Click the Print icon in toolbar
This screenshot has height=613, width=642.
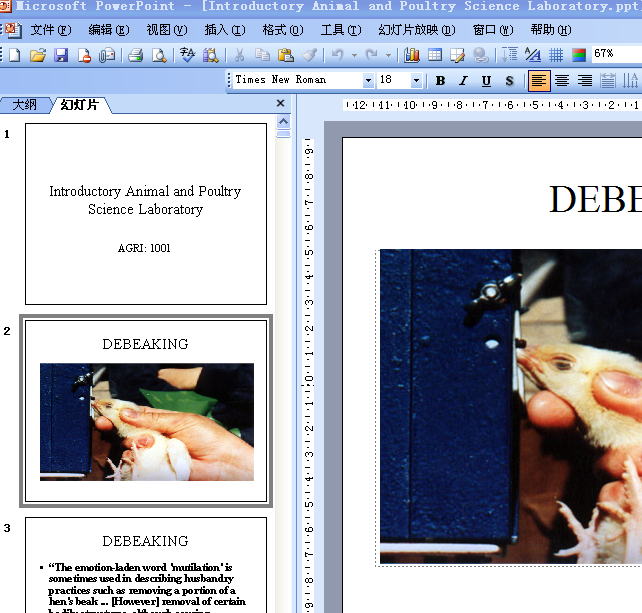coord(136,55)
